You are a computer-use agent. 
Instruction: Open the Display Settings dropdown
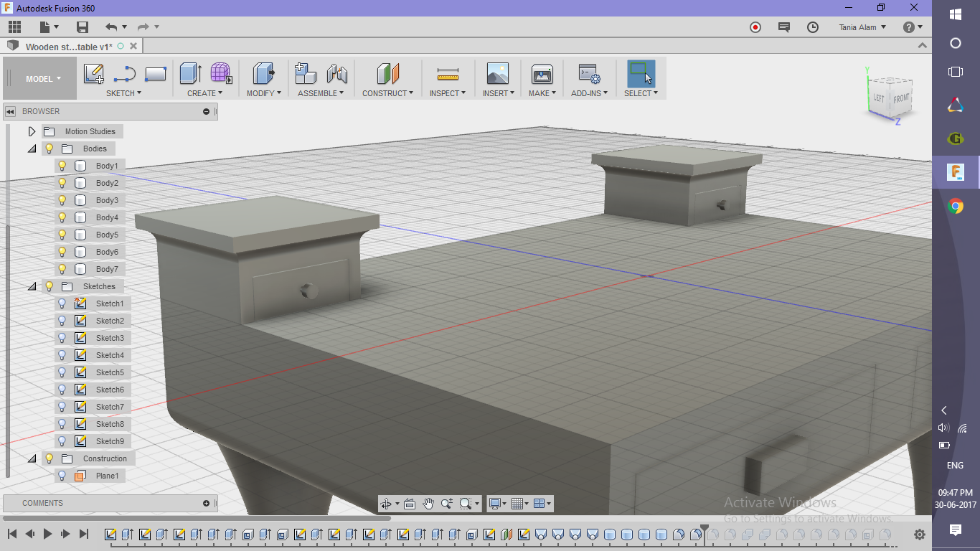(x=496, y=504)
